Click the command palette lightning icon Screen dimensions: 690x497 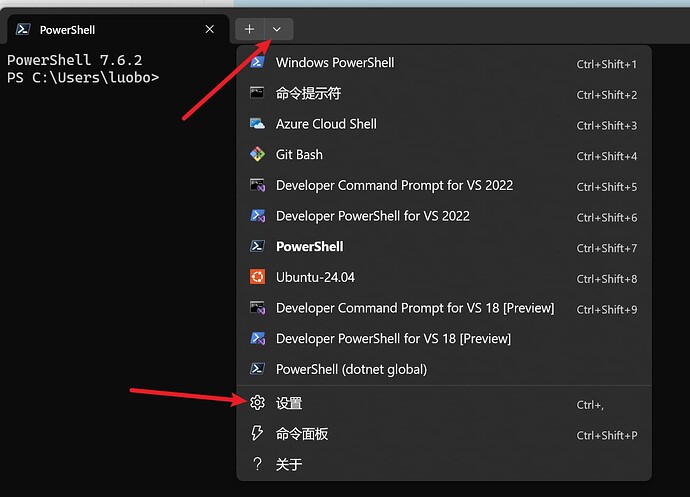click(x=257, y=434)
